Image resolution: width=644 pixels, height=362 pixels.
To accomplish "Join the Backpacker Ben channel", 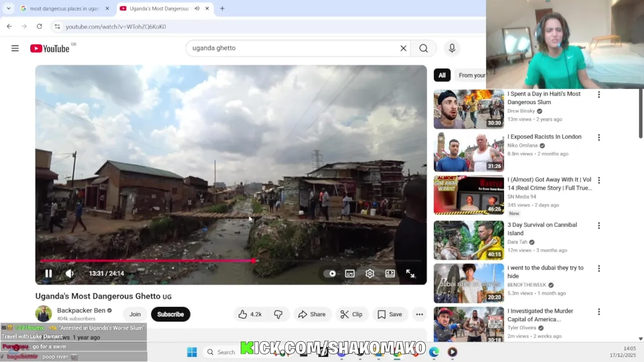I will [x=135, y=314].
